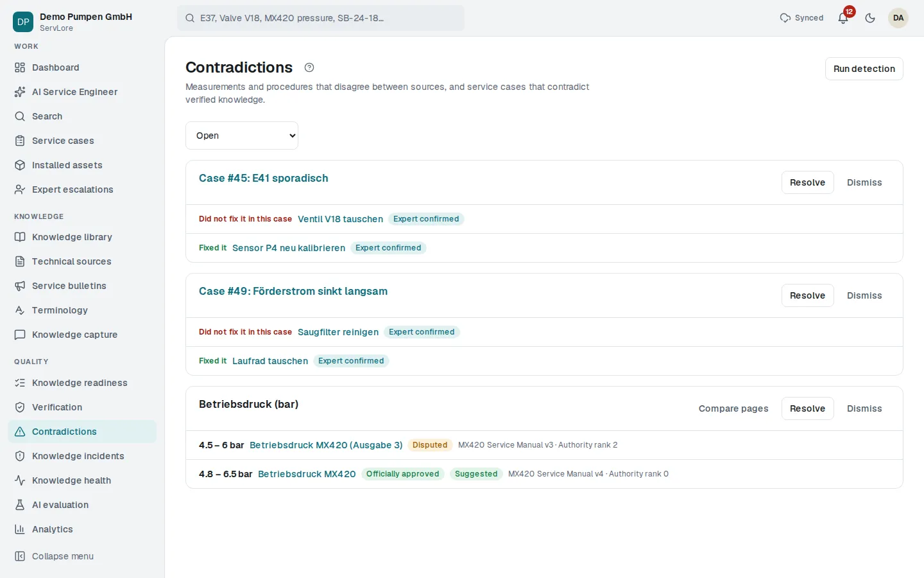Click the Dashboard grid icon in the sidebar
The width and height of the screenshot is (924, 578).
tap(20, 67)
